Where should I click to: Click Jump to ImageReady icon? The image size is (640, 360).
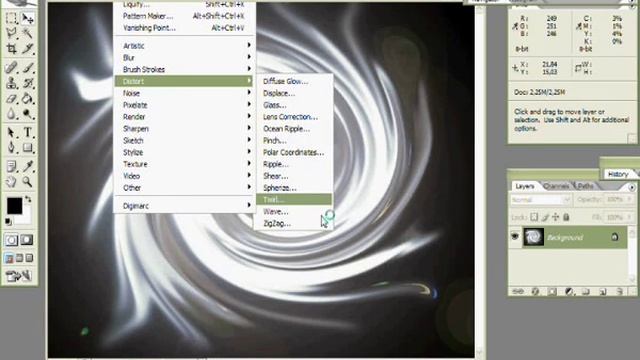pyautogui.click(x=19, y=276)
